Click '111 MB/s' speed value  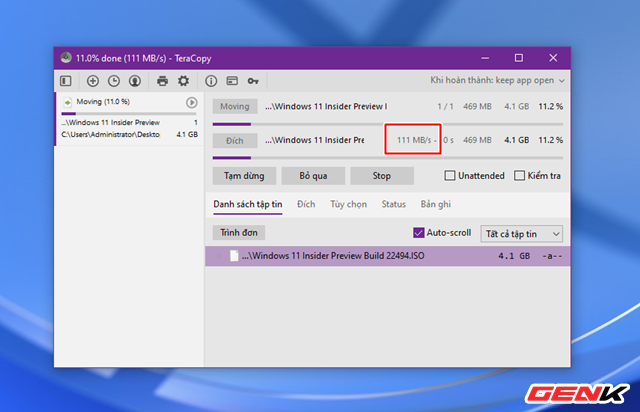tap(414, 140)
